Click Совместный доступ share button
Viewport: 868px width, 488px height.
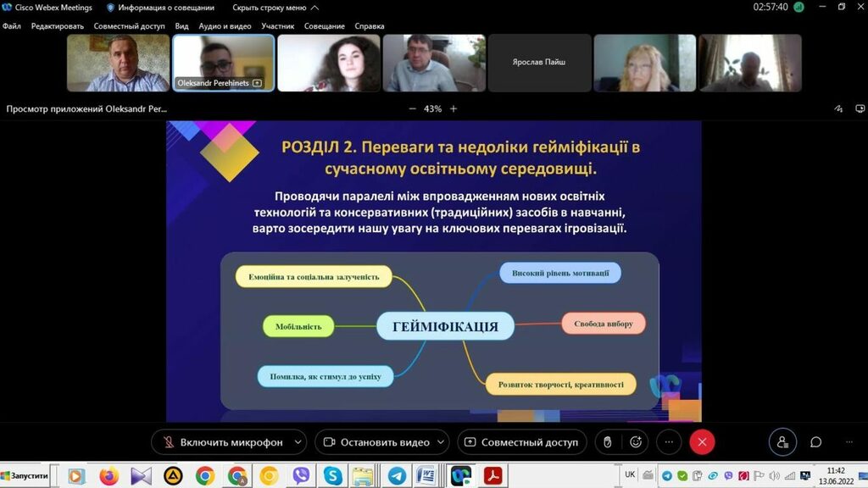point(520,442)
